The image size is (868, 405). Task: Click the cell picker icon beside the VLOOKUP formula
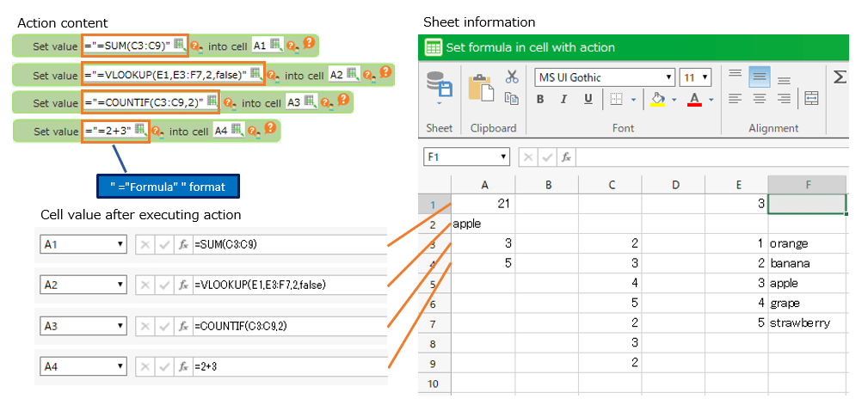[255, 74]
